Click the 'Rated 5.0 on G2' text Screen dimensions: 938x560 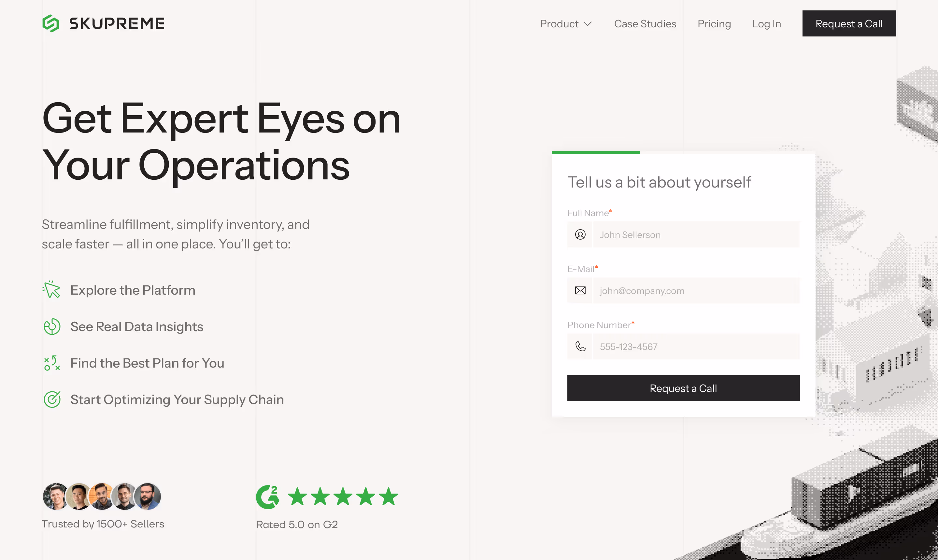point(297,525)
